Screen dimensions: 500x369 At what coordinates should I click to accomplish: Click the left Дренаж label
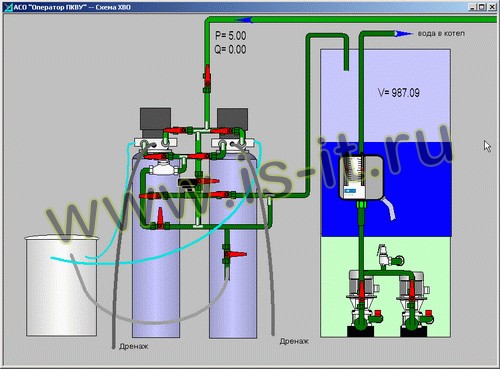pyautogui.click(x=134, y=347)
